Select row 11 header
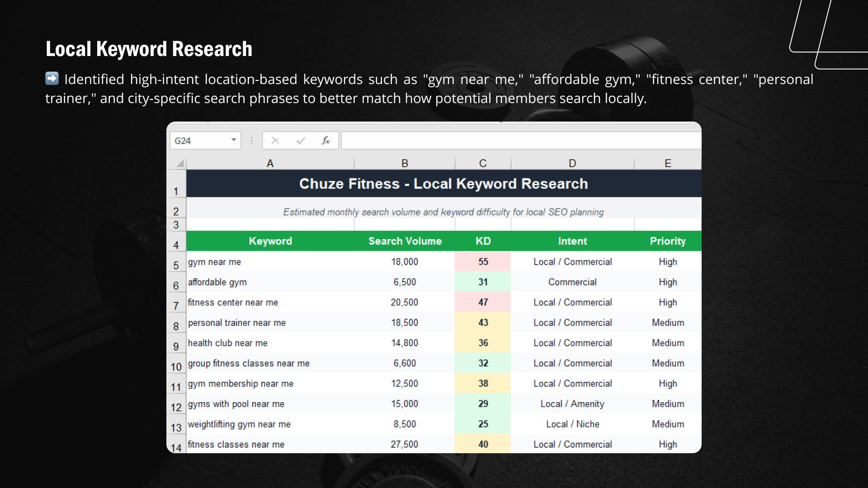This screenshot has height=488, width=868. click(176, 383)
